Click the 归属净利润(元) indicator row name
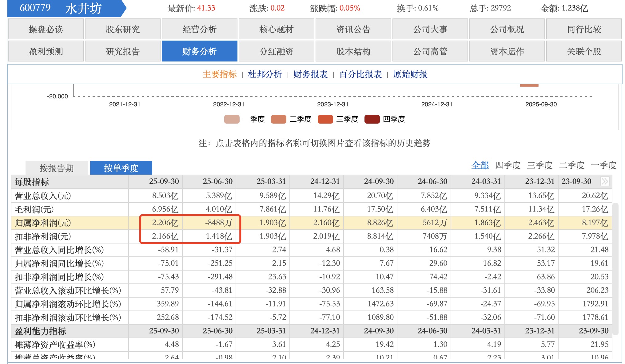This screenshot has width=625, height=364. (x=43, y=223)
